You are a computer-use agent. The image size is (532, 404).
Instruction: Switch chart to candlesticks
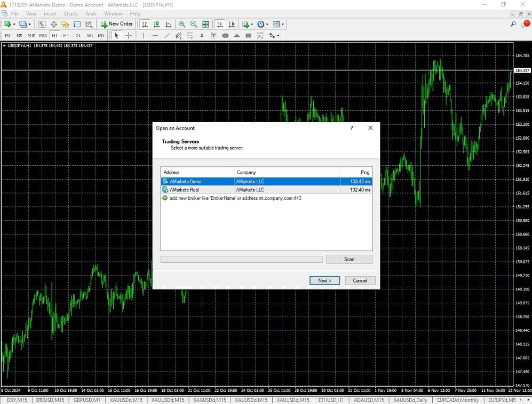click(156, 24)
